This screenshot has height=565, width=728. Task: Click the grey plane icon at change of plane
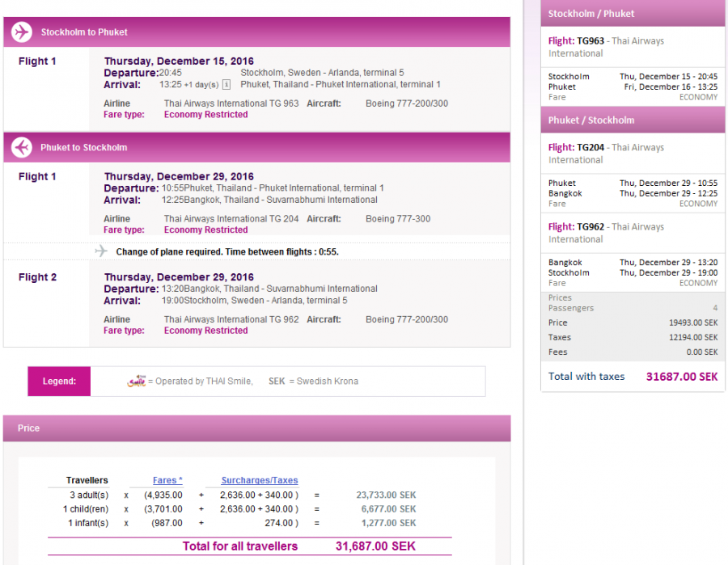101,251
